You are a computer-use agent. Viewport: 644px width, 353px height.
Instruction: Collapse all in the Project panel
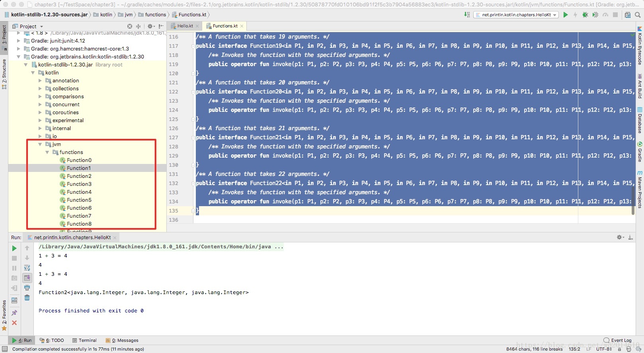tap(138, 26)
